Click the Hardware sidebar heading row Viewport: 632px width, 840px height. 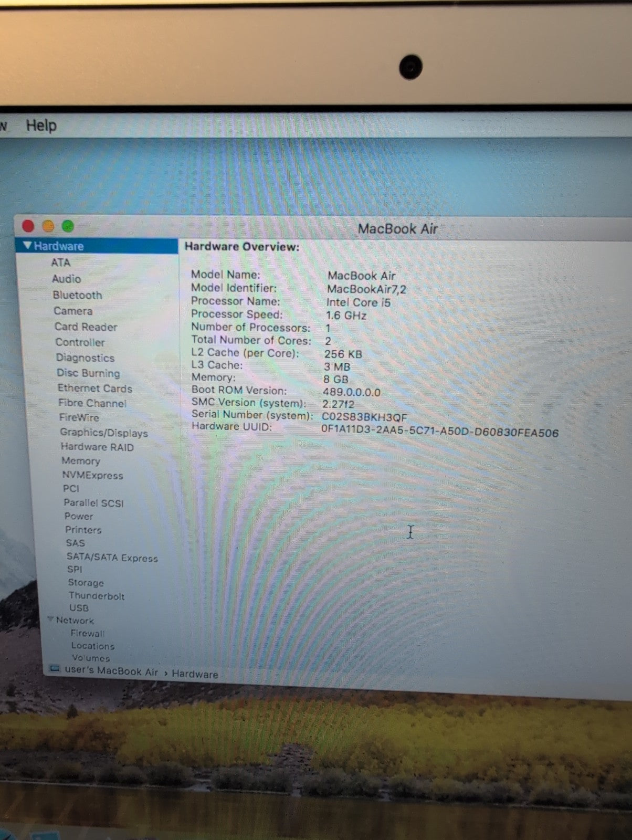click(x=97, y=246)
